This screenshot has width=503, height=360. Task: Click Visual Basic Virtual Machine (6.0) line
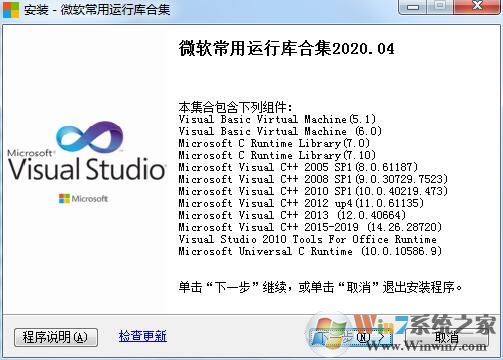coord(280,131)
